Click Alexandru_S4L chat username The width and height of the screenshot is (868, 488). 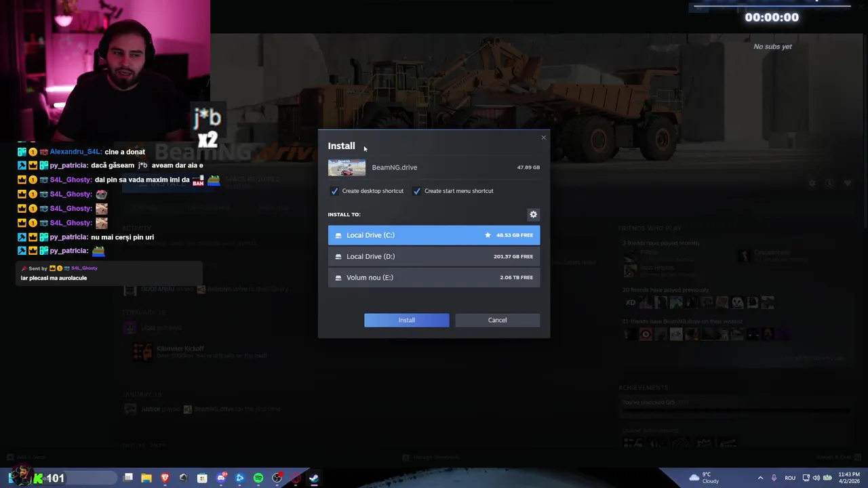pos(76,152)
